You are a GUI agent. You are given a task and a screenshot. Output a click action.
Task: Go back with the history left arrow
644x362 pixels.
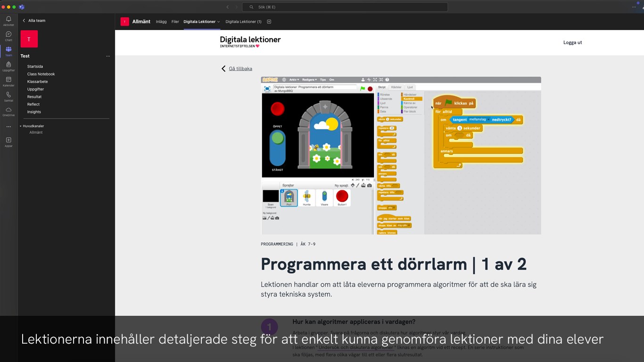(228, 7)
